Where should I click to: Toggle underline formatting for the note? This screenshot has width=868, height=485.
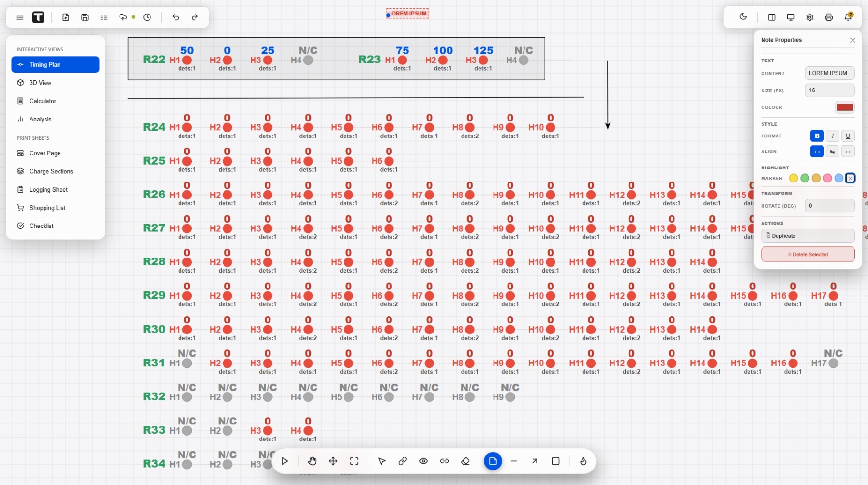tap(848, 136)
